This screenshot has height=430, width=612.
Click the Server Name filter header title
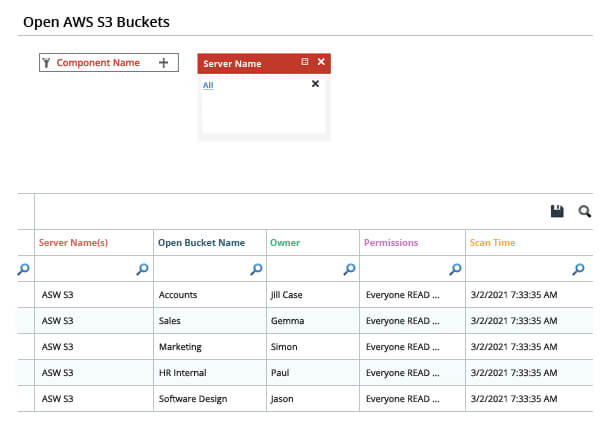(x=232, y=64)
